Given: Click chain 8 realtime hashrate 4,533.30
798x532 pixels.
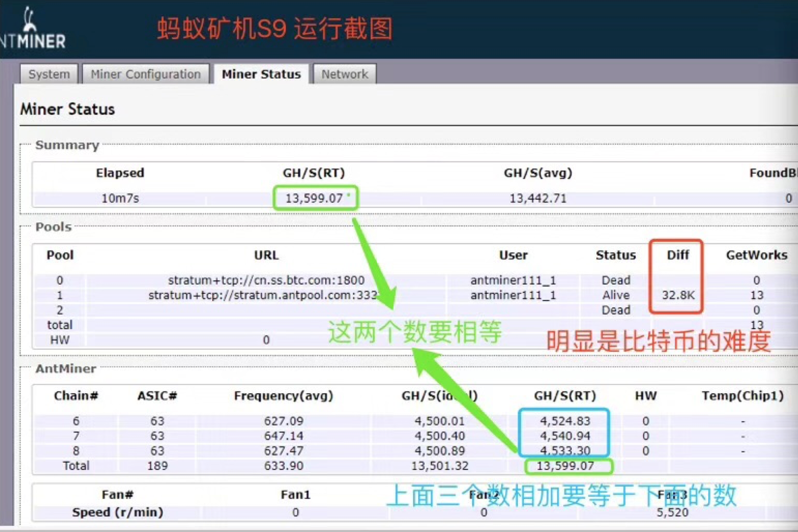Looking at the screenshot, I should [565, 450].
